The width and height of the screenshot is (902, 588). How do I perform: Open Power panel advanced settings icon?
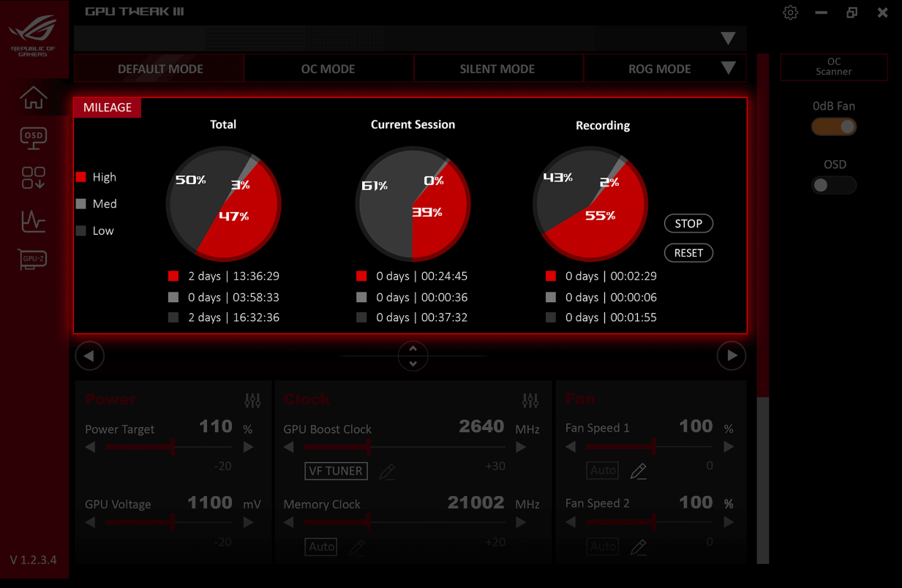pyautogui.click(x=252, y=400)
